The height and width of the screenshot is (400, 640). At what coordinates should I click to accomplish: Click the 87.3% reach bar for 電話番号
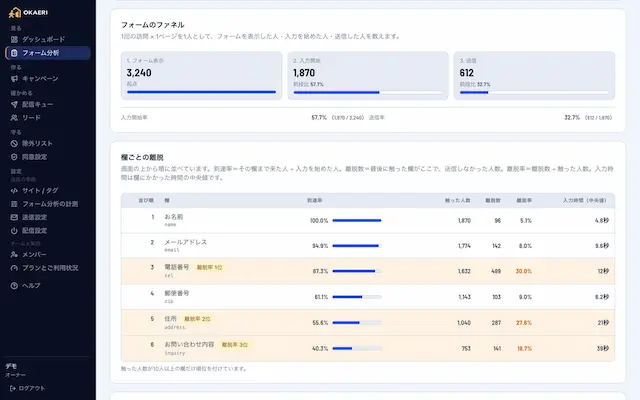(x=357, y=271)
